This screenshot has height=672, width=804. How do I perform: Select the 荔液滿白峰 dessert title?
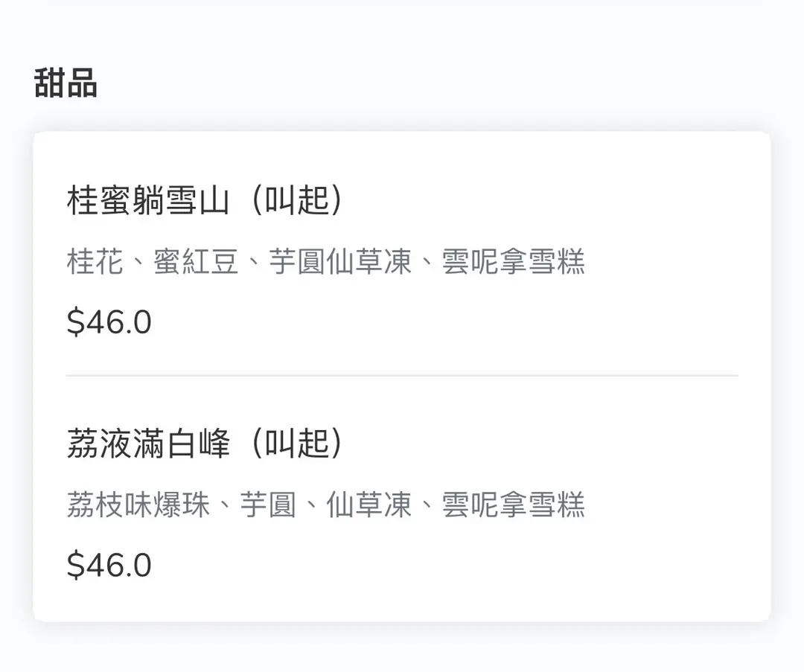click(x=147, y=444)
